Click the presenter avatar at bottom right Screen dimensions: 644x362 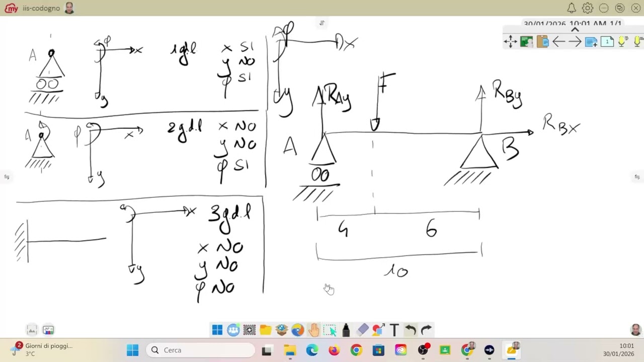[x=636, y=330]
